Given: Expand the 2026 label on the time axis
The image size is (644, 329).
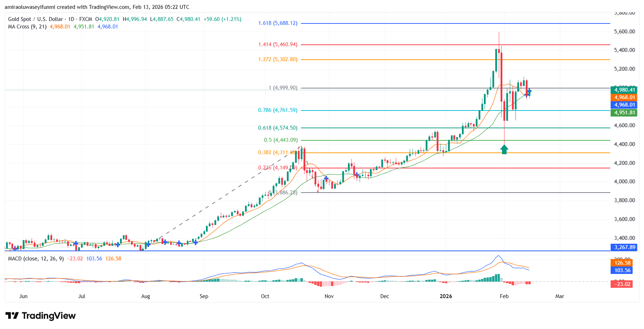Looking at the screenshot, I should pos(446,296).
